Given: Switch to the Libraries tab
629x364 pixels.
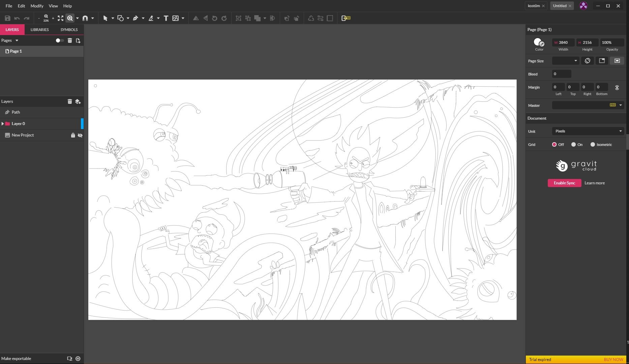Looking at the screenshot, I should click(40, 30).
